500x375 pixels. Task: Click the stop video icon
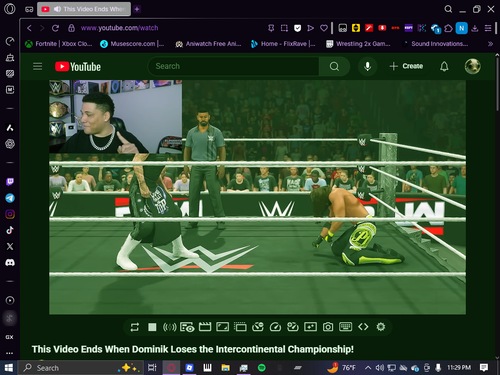[152, 327]
